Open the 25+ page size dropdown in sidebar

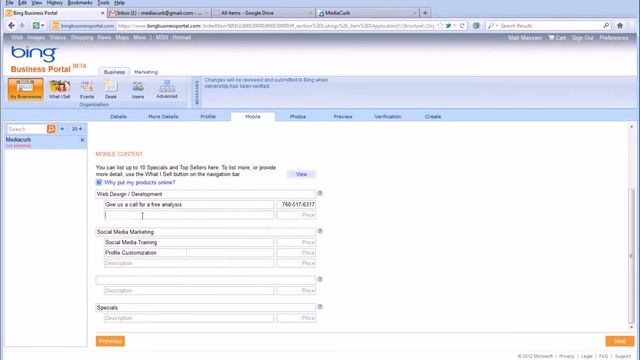[77, 129]
